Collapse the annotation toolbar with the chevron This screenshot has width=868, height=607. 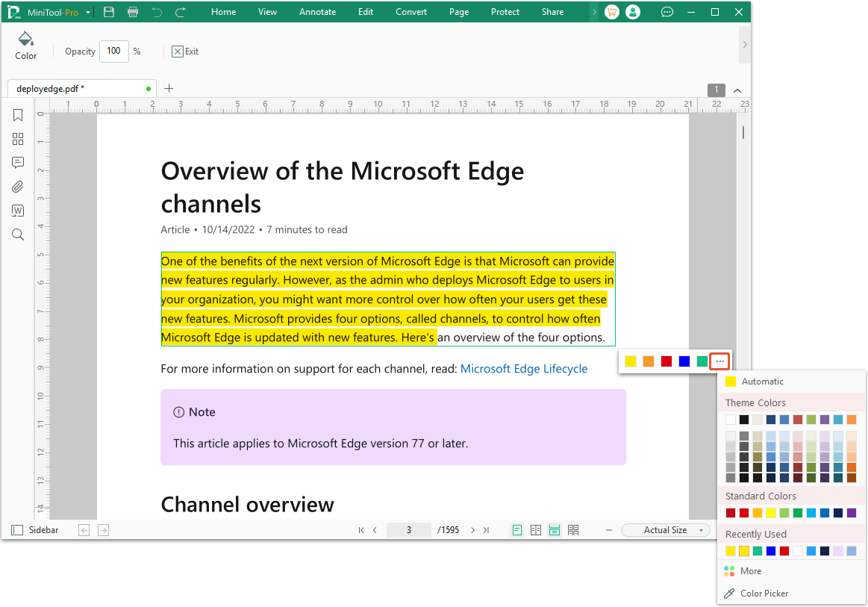[744, 43]
